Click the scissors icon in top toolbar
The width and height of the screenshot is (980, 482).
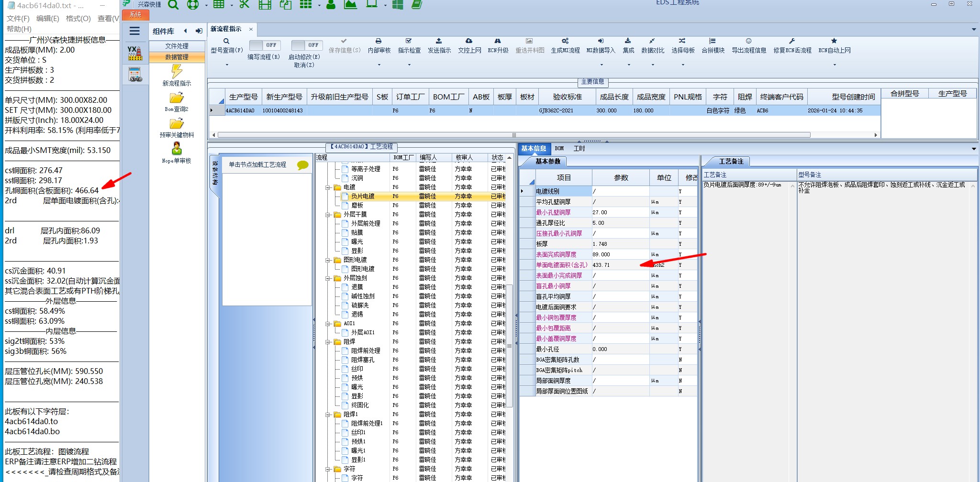point(245,5)
